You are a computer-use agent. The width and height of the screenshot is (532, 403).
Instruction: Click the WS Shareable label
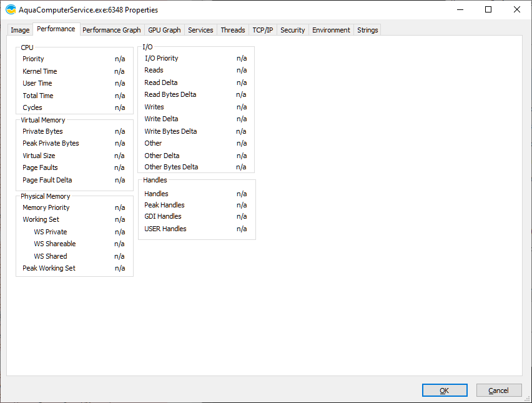point(55,244)
